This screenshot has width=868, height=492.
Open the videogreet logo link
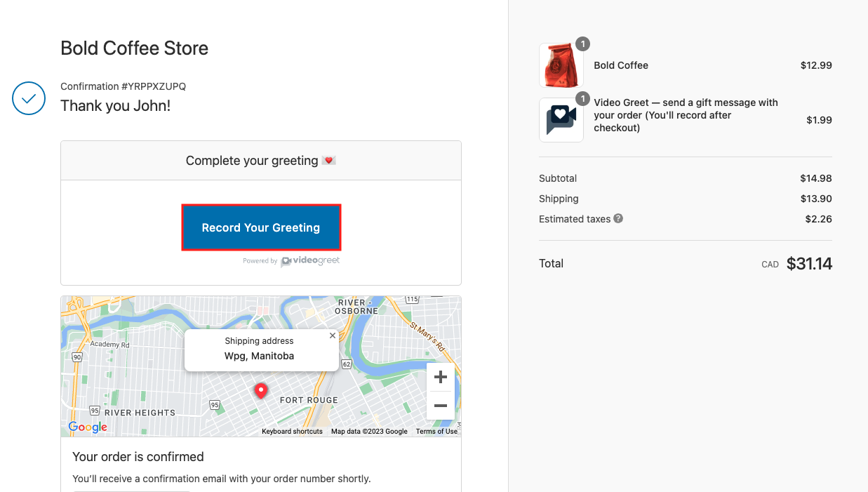click(x=310, y=261)
